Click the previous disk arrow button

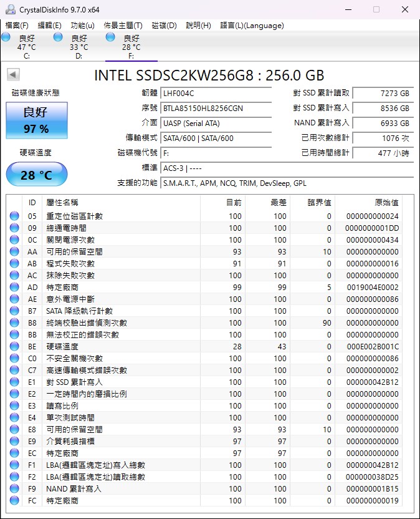click(x=13, y=74)
